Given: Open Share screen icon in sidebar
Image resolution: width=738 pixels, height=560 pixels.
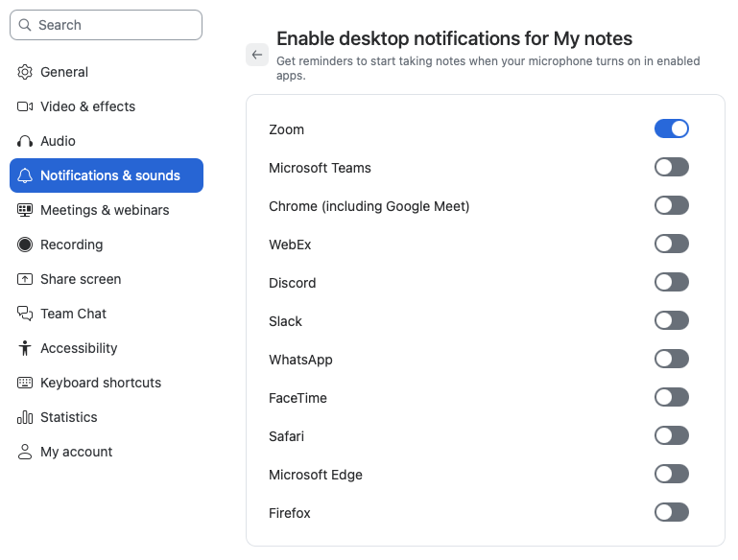Looking at the screenshot, I should [x=25, y=279].
